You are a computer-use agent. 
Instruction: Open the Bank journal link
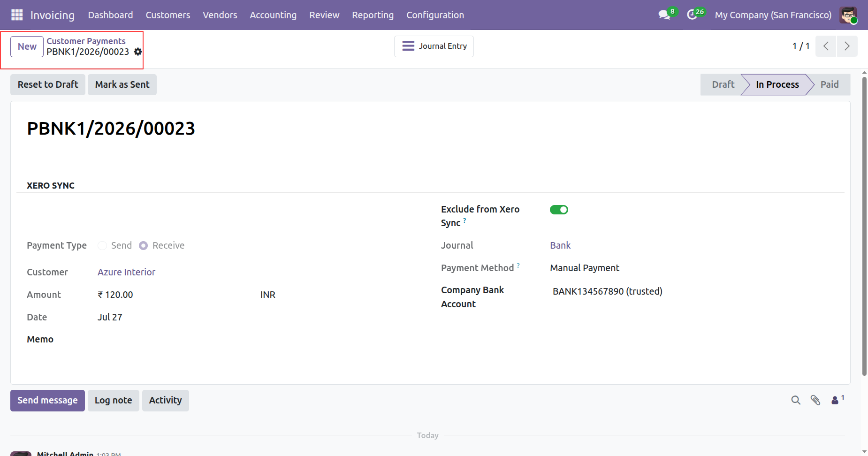coord(560,245)
